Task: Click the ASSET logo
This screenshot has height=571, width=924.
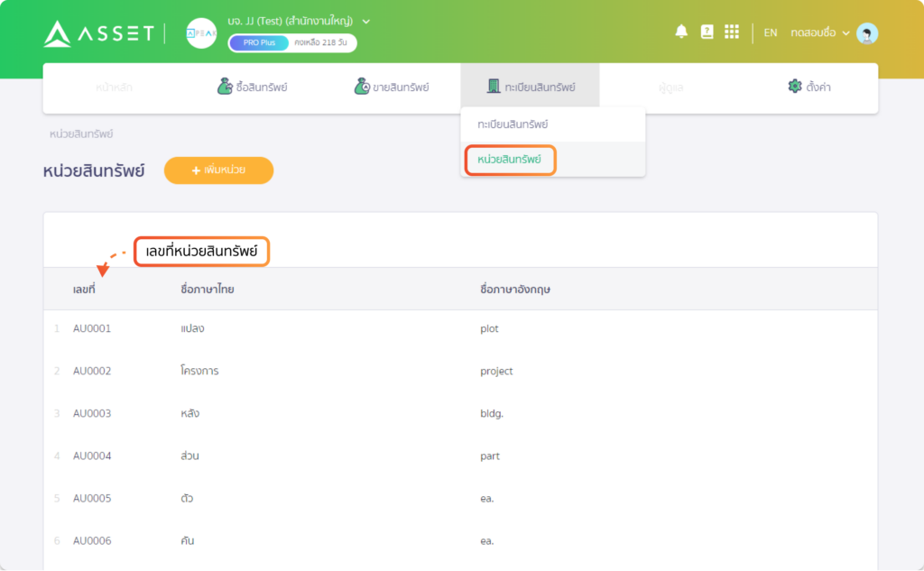Action: pos(98,33)
